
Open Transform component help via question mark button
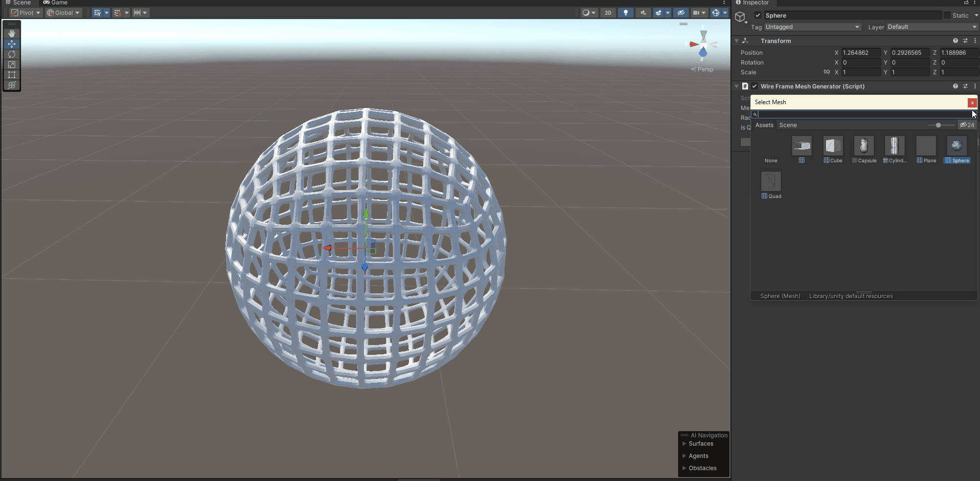955,41
